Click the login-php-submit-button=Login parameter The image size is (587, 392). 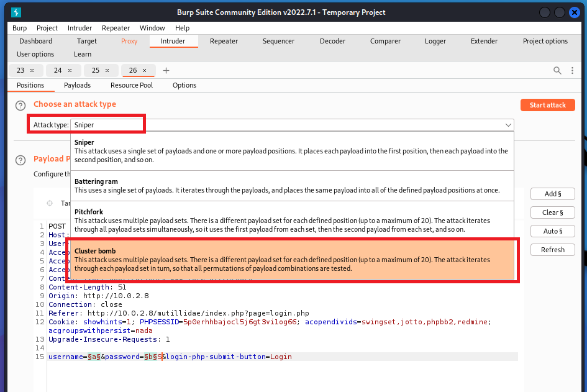coord(229,357)
